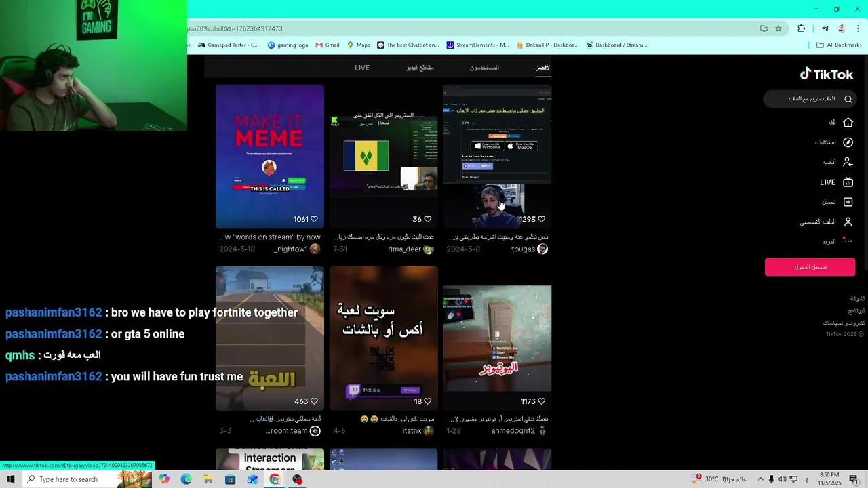868x488 pixels.
Task: Open the Explore compass icon
Action: click(848, 142)
